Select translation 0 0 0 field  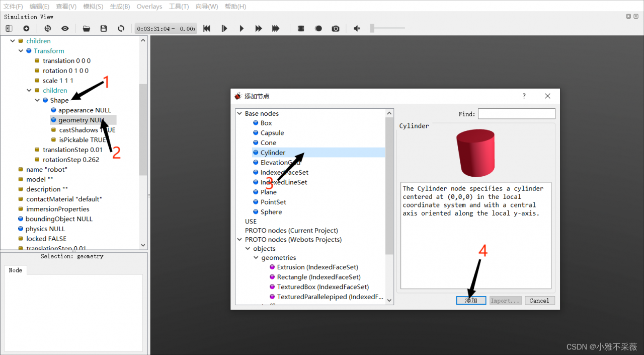coord(66,61)
